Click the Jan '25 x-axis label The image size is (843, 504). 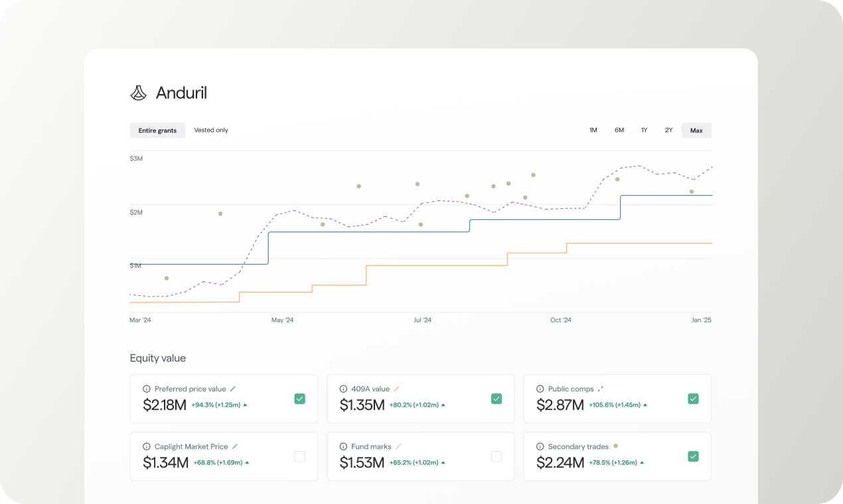click(x=702, y=320)
